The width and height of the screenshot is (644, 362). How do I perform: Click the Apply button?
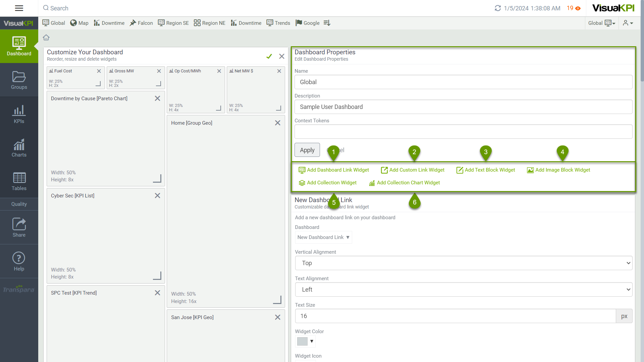click(307, 150)
